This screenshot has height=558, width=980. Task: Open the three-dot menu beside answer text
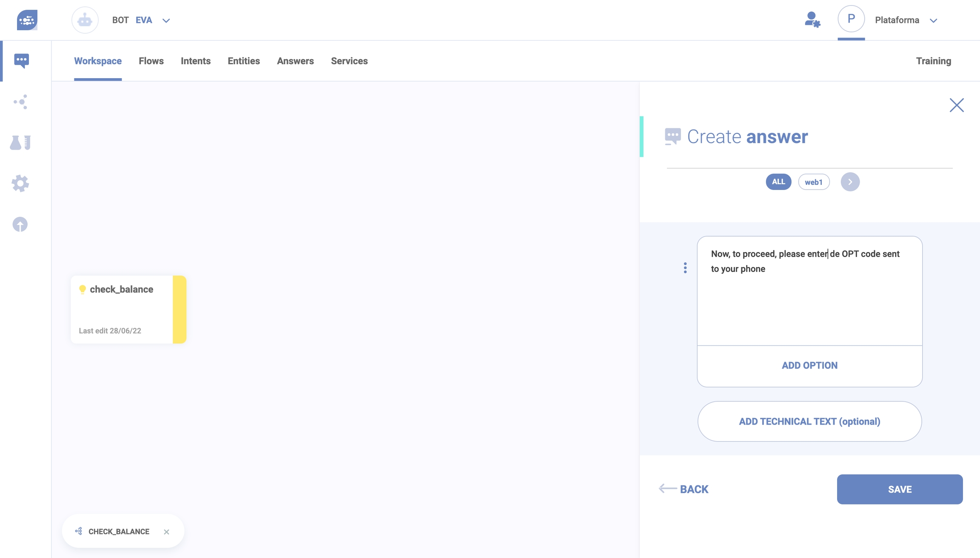[x=685, y=268]
